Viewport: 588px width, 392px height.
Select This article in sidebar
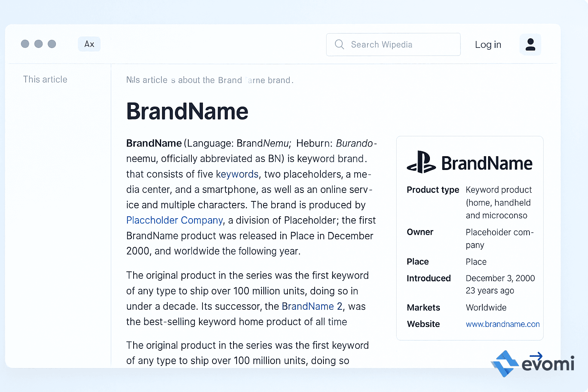pos(45,79)
